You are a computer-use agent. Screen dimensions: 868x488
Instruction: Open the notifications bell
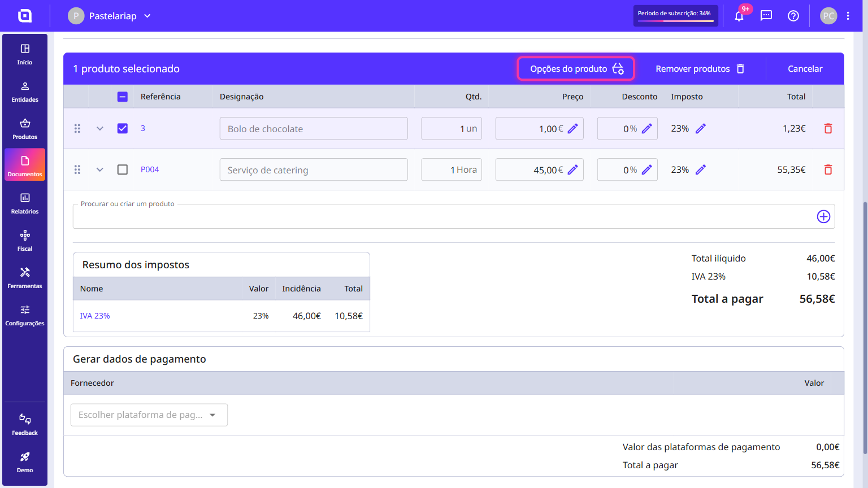(739, 16)
